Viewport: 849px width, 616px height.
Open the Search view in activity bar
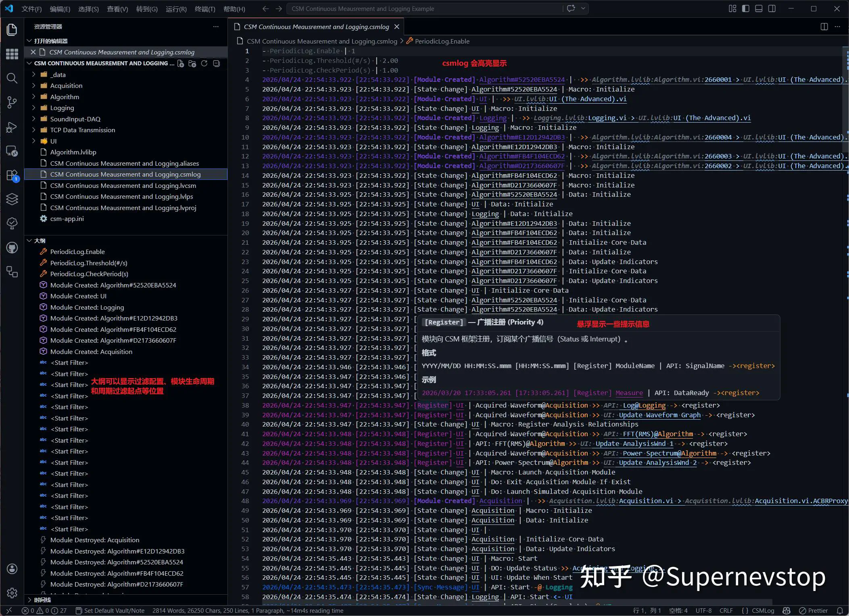[12, 78]
